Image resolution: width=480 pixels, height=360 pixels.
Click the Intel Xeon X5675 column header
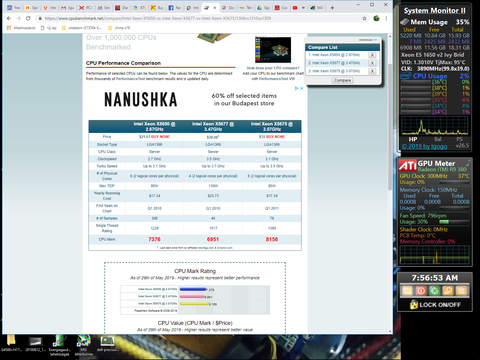pos(272,126)
